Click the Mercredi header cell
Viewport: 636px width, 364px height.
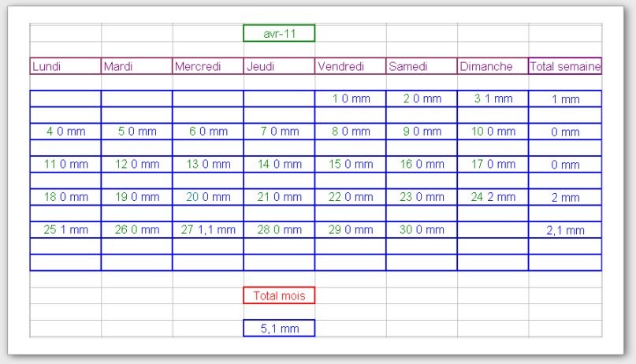click(207, 66)
